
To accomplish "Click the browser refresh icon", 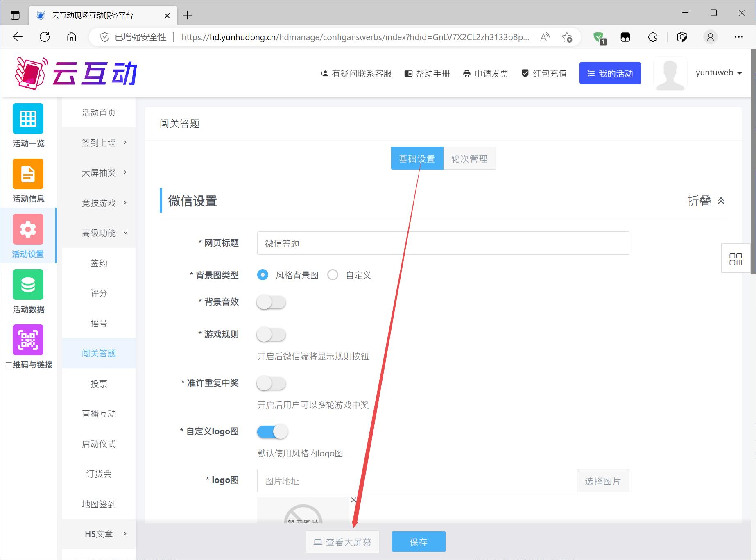I will point(45,37).
